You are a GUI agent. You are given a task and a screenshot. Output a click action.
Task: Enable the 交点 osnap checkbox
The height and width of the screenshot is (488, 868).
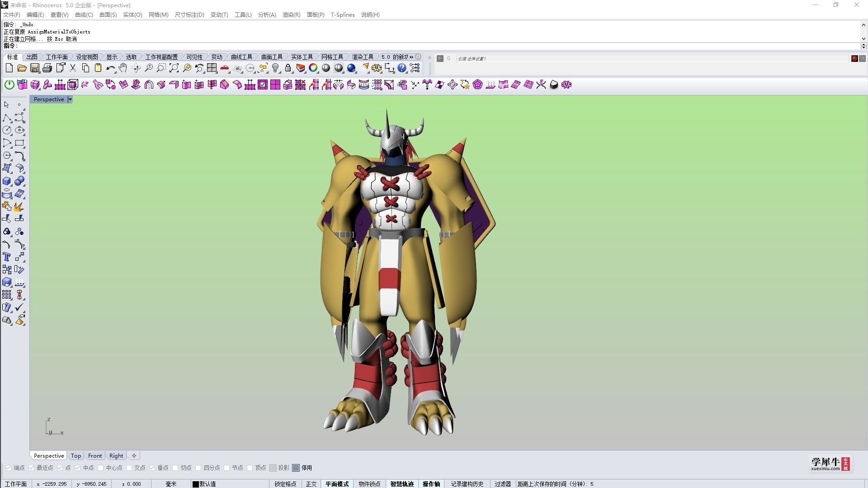[x=129, y=468]
